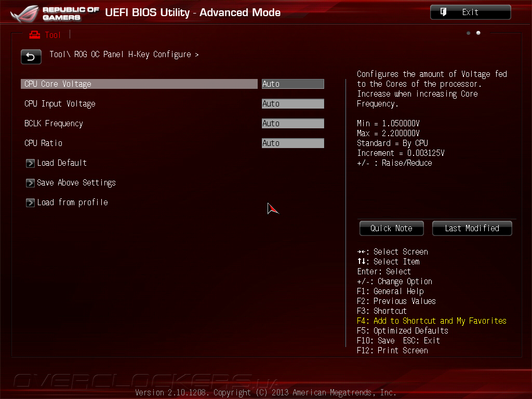Click the ESC: Exit hint
The image size is (532, 399).
421,341
